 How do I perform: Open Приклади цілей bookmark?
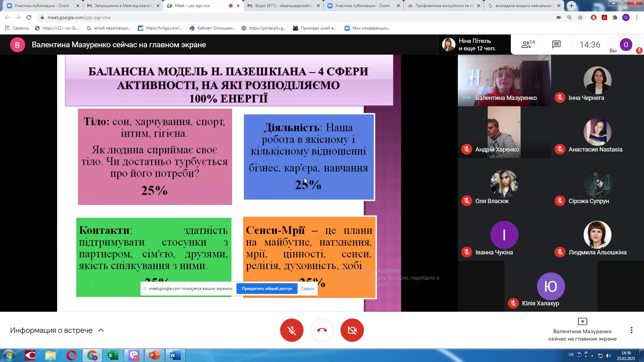[x=315, y=28]
